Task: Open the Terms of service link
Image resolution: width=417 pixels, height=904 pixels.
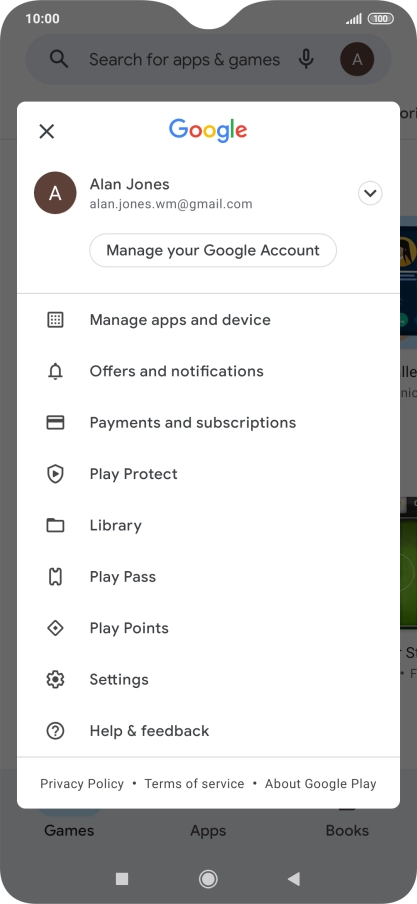Action: click(194, 784)
